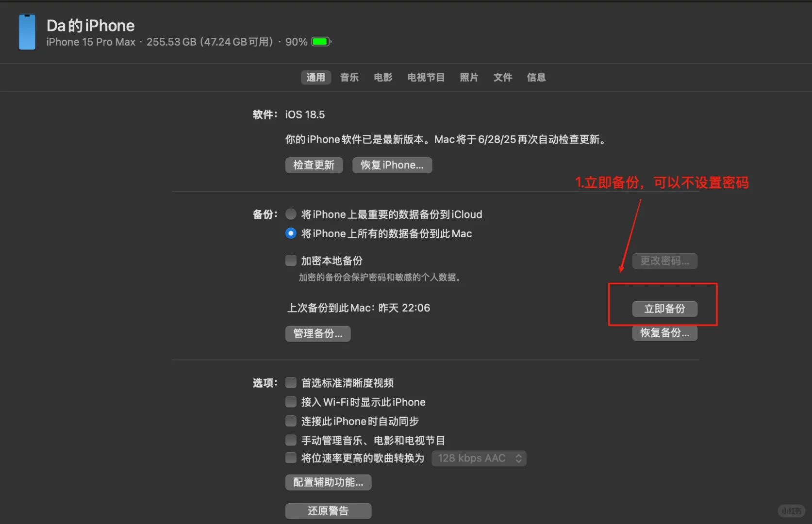Enable the 加密本地备份 checkbox

pyautogui.click(x=291, y=260)
